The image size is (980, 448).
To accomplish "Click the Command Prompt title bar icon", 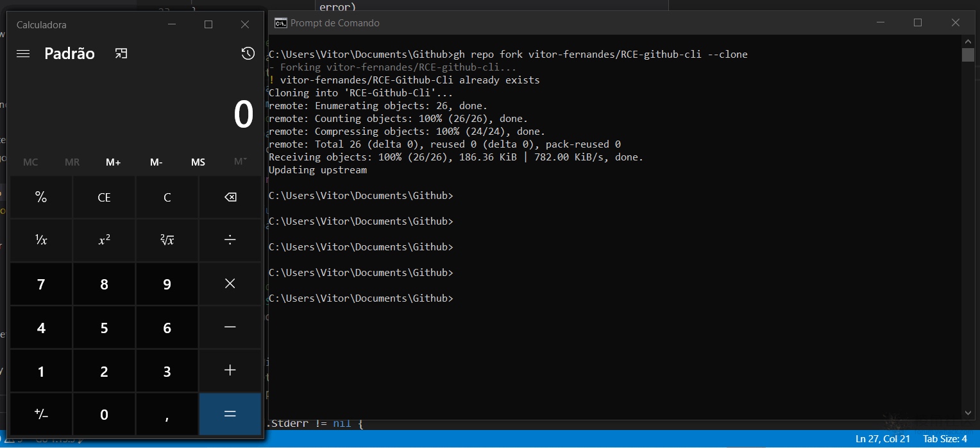I will (x=280, y=23).
